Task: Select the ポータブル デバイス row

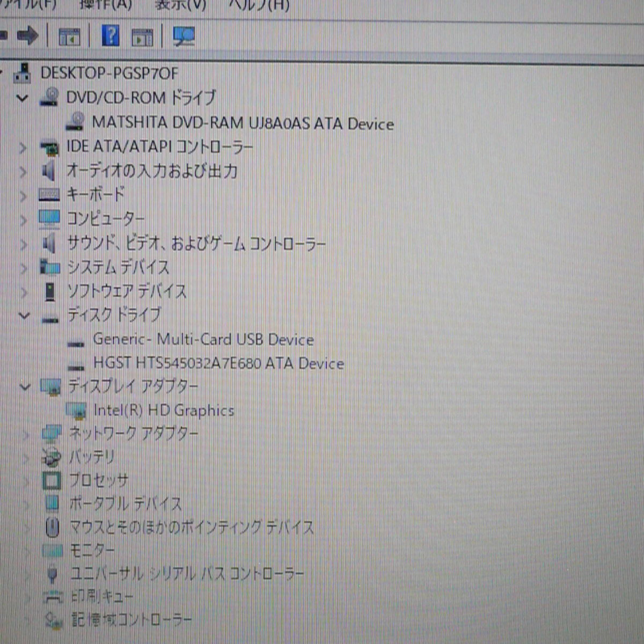Action: [x=126, y=504]
